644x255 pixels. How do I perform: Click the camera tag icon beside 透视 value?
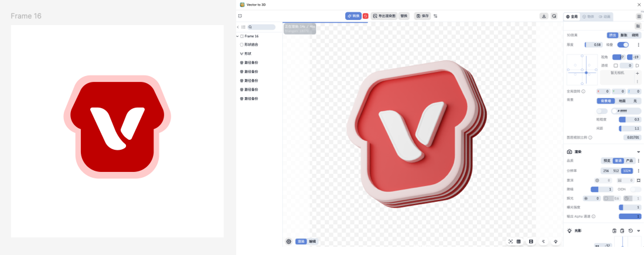[638, 65]
